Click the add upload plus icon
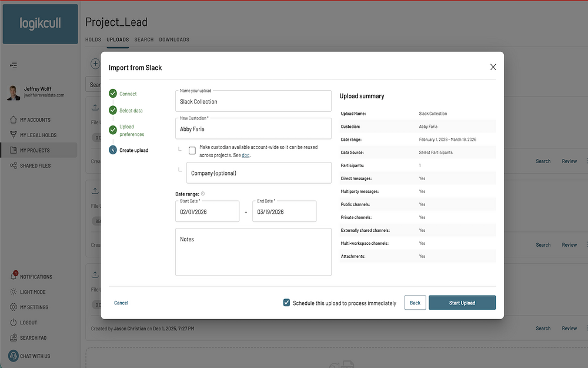 (x=95, y=64)
